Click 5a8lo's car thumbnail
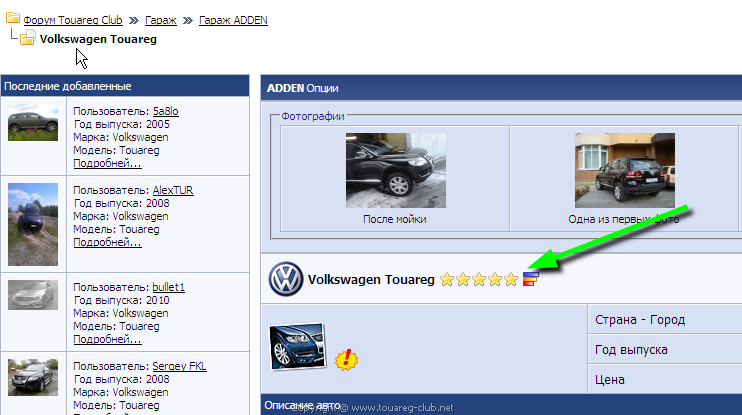Screen dimensions: 742x415 33,123
